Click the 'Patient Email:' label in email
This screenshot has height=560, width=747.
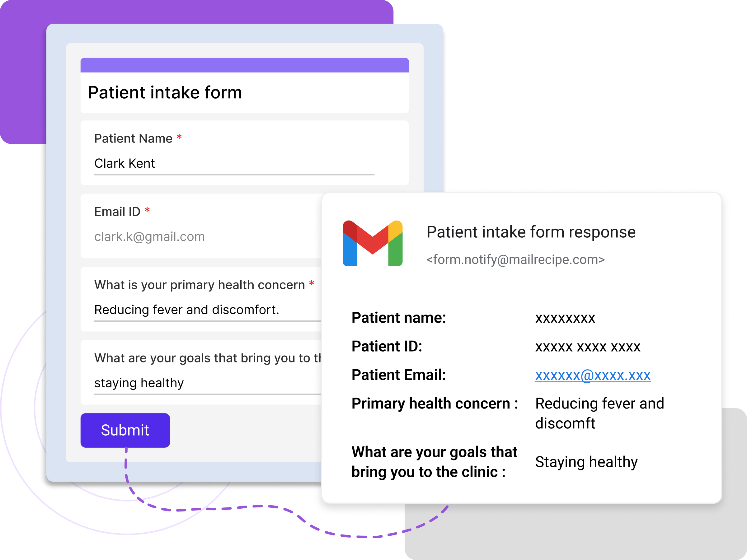tap(398, 375)
